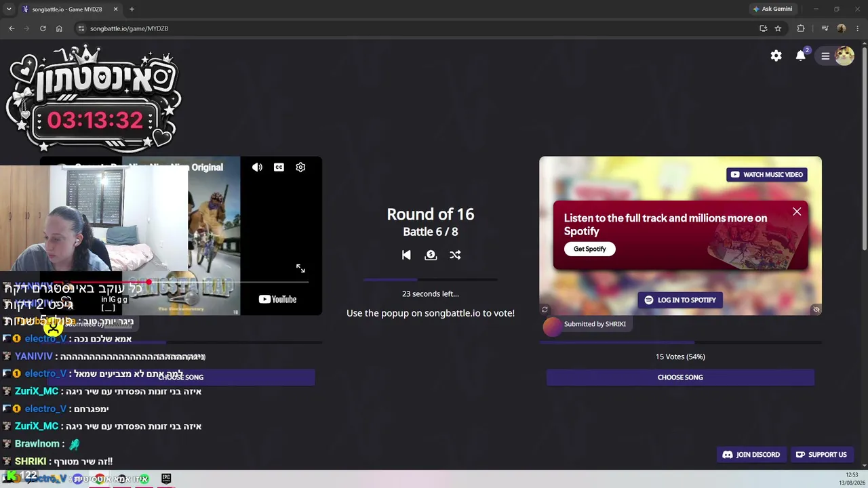The height and width of the screenshot is (488, 868).
Task: Reload the songbattle.io page
Action: click(43, 28)
